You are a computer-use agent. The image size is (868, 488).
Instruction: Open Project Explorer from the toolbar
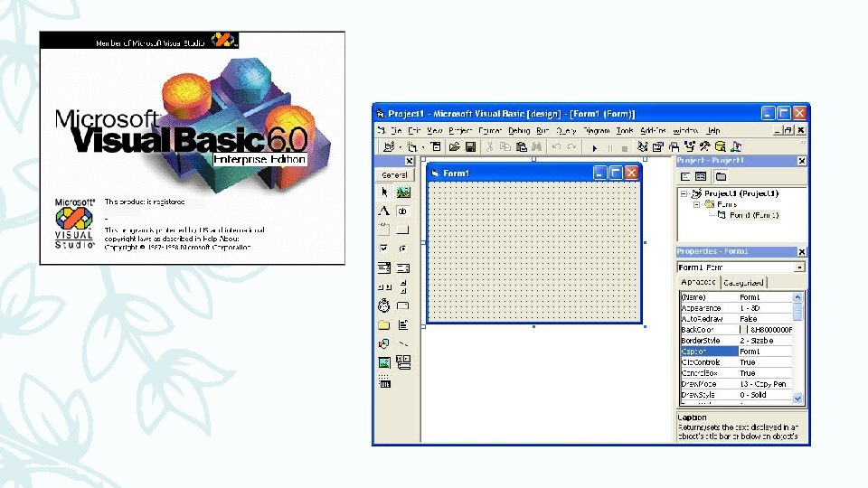642,146
